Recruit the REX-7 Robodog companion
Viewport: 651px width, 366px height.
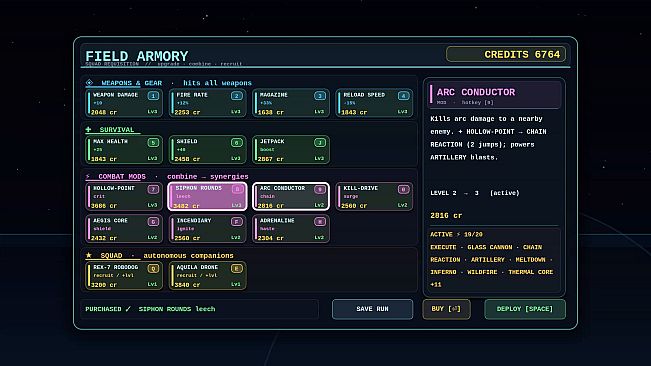[124, 276]
